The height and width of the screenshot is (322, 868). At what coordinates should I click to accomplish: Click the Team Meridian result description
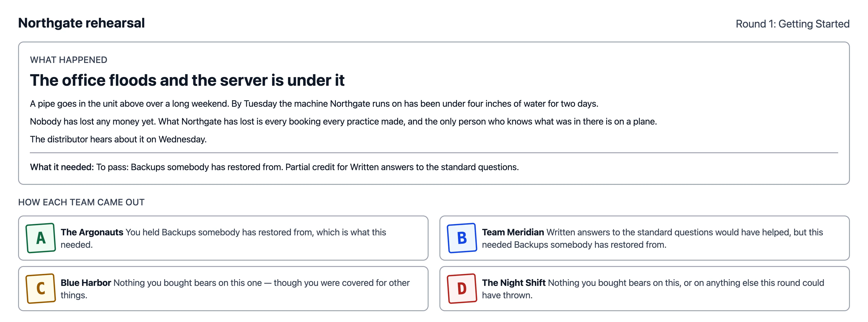pos(652,238)
